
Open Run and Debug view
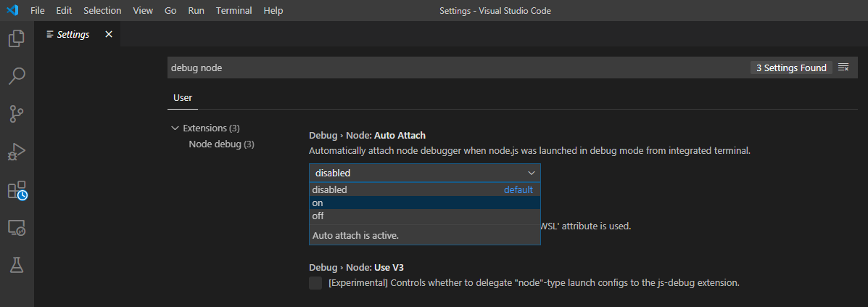click(x=17, y=152)
